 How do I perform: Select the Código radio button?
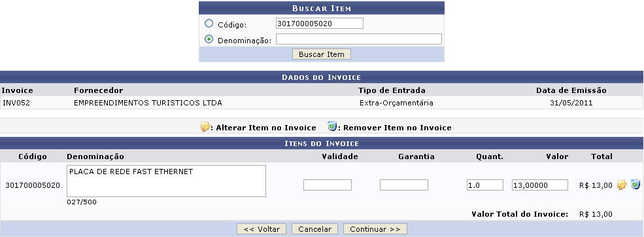(209, 24)
